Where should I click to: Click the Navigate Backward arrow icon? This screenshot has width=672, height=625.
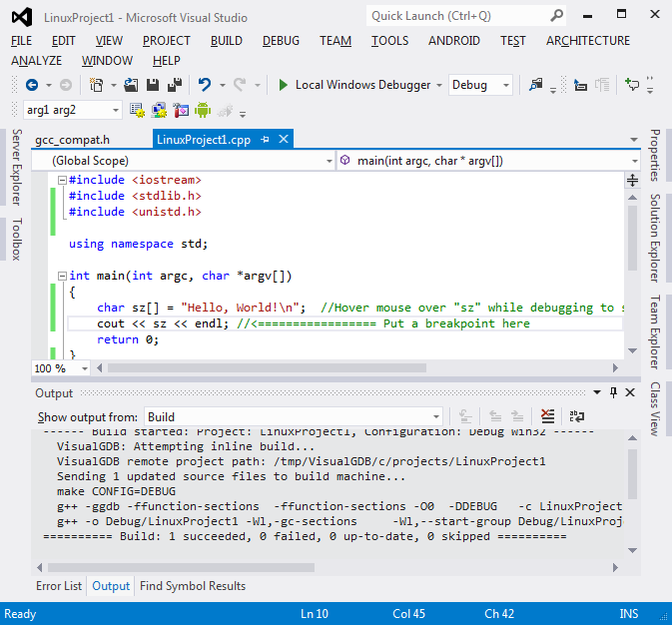(x=32, y=85)
